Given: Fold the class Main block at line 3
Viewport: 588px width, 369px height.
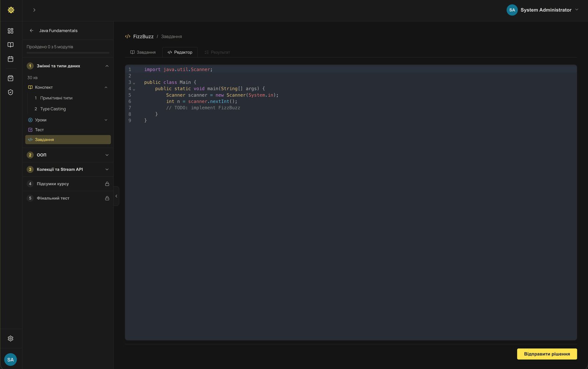Looking at the screenshot, I should pos(134,83).
